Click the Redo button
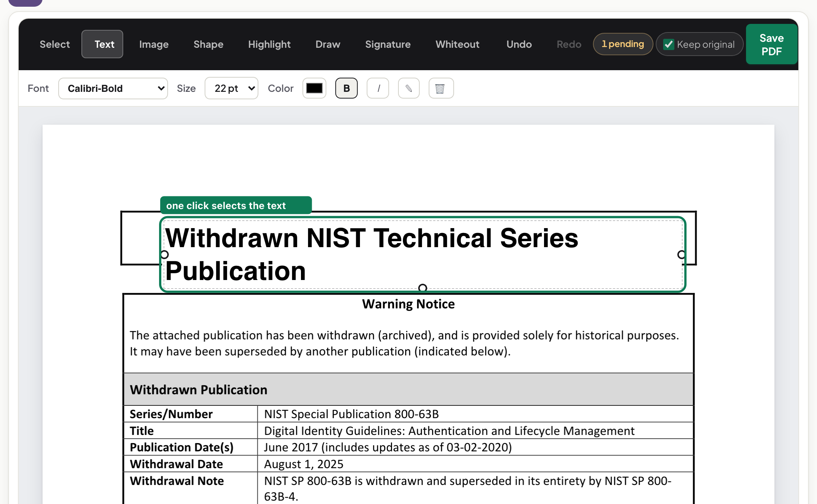Image resolution: width=817 pixels, height=504 pixels. coord(569,44)
